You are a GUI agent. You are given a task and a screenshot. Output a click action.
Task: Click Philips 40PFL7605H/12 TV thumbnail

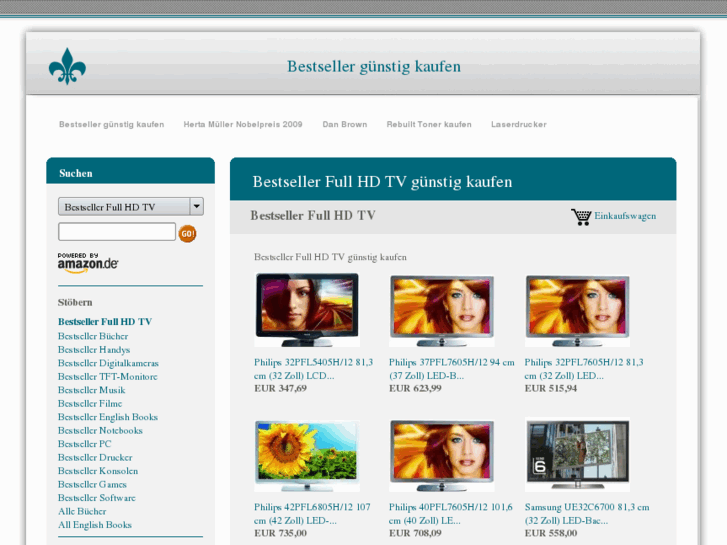pyautogui.click(x=442, y=455)
